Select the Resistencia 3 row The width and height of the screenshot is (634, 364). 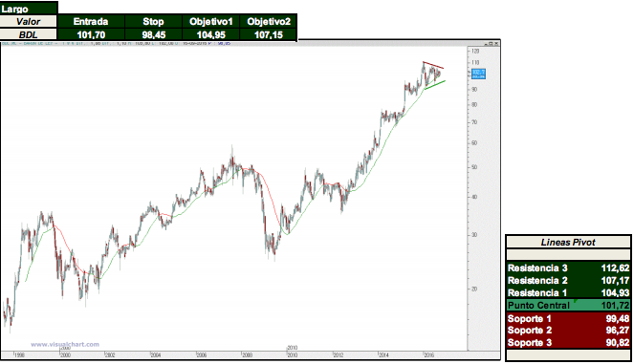tap(568, 268)
